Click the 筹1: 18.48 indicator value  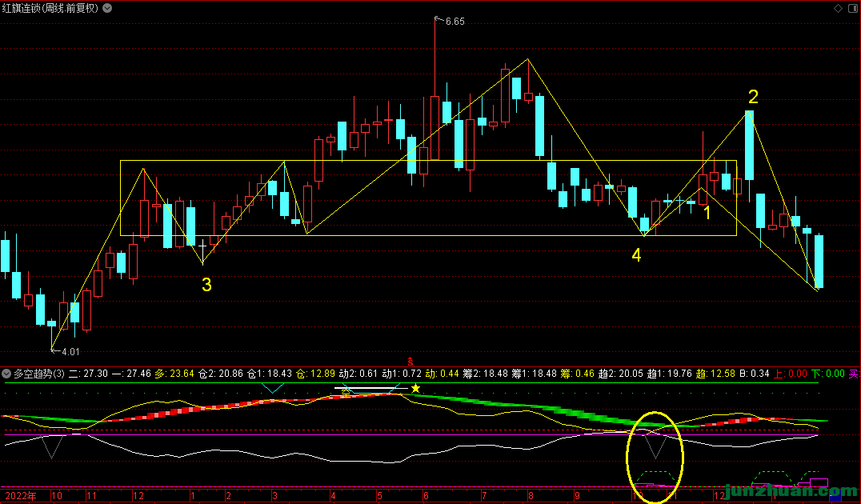point(535,374)
